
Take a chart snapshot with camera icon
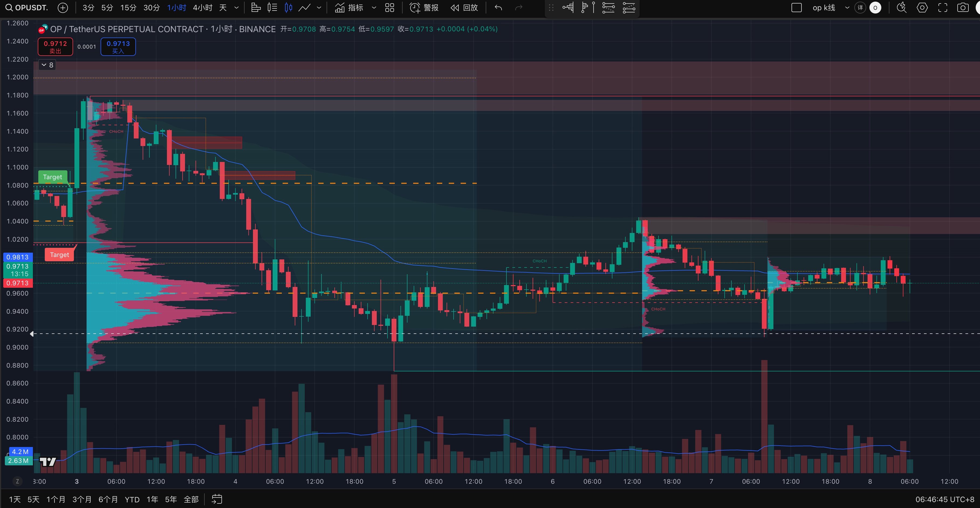click(x=962, y=8)
